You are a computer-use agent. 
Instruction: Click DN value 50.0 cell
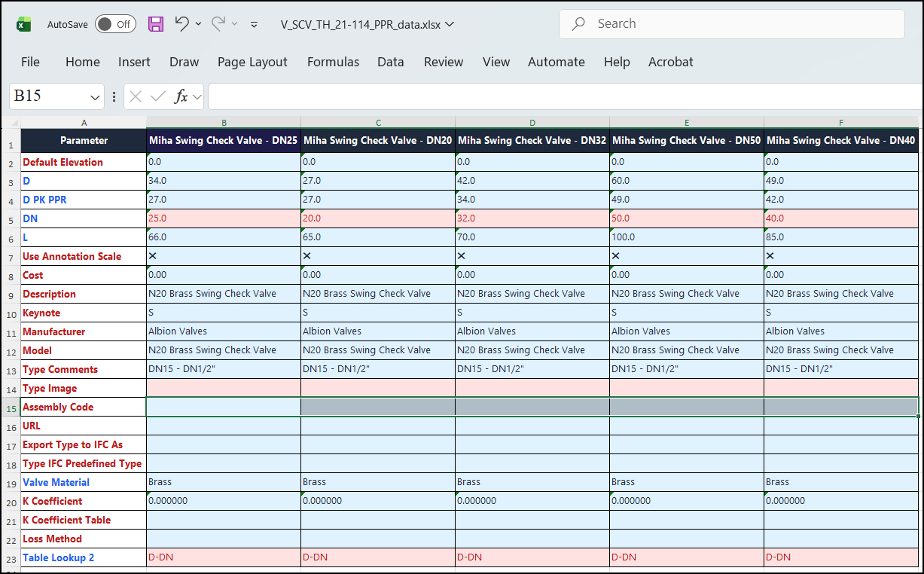(x=687, y=218)
